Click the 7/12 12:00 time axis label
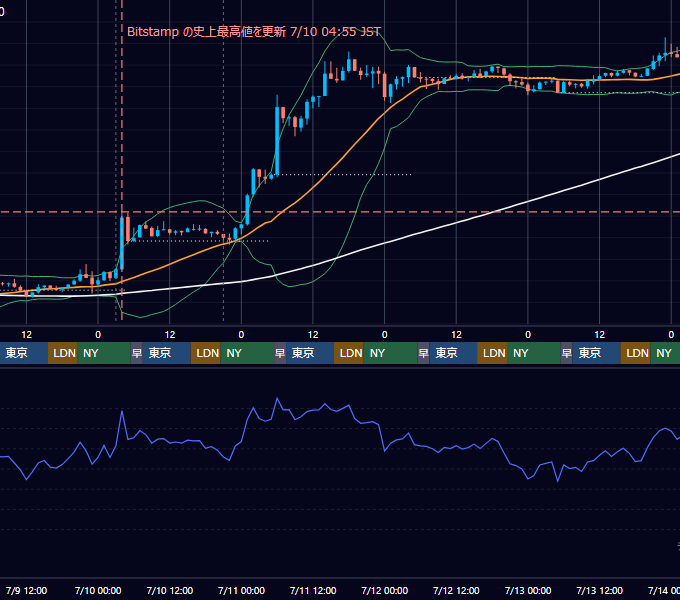680x600 pixels. click(x=456, y=590)
